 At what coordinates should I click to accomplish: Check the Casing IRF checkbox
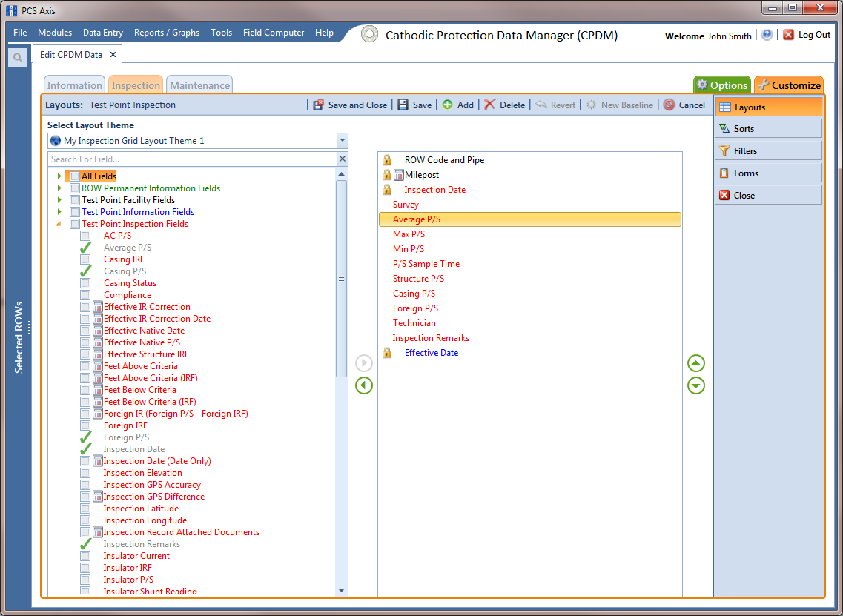point(85,259)
